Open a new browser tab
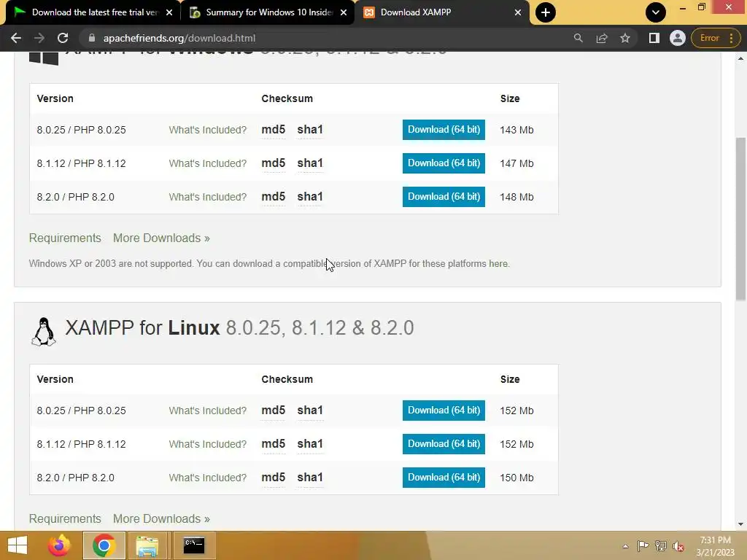The image size is (747, 560). click(546, 12)
